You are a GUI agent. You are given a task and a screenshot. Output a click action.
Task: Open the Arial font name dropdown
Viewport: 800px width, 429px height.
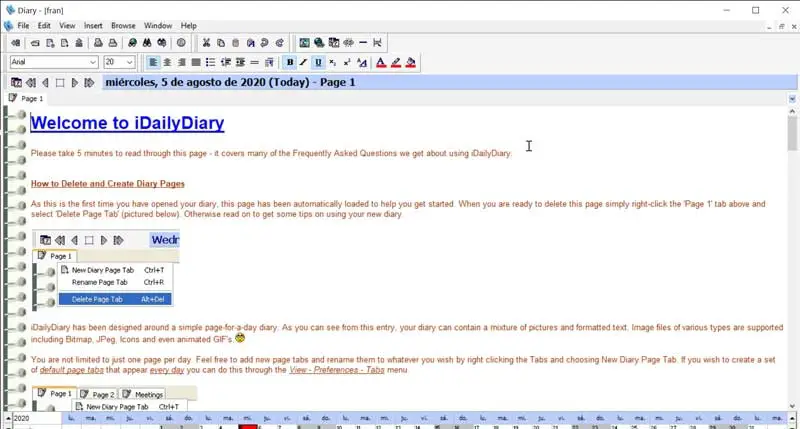click(x=93, y=62)
